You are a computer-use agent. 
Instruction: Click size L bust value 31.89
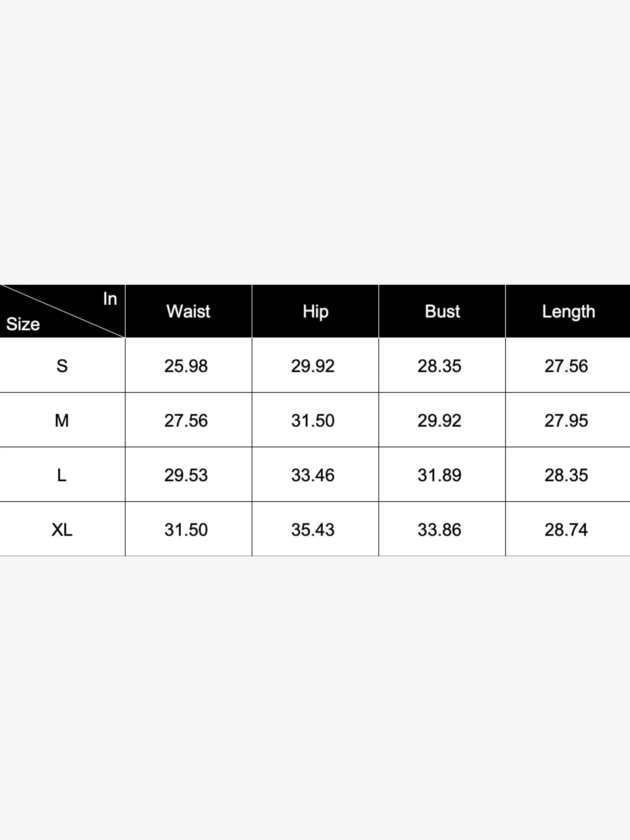tap(439, 475)
